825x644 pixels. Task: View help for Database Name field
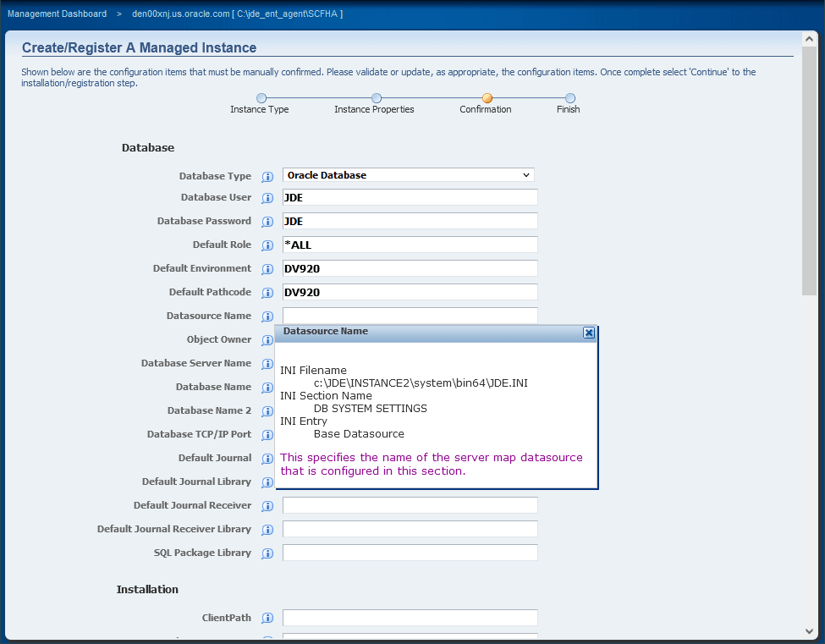[x=267, y=388]
